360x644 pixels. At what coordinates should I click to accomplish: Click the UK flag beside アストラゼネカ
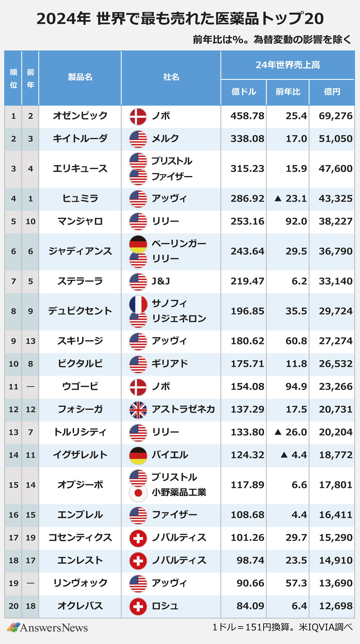[138, 410]
